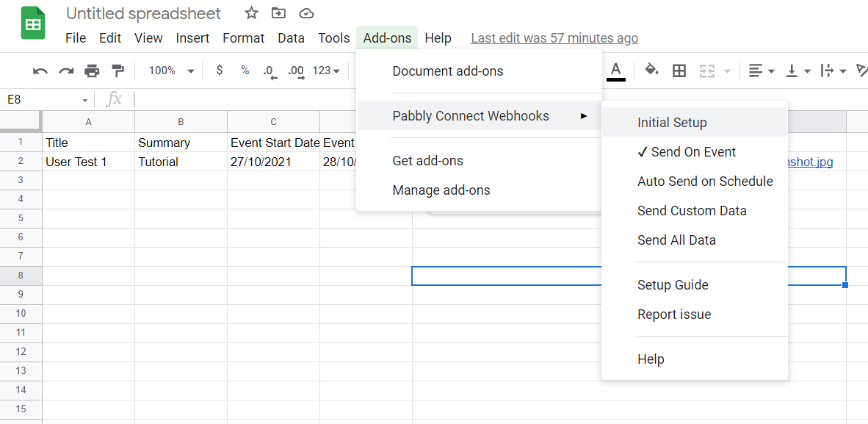The width and height of the screenshot is (868, 424).
Task: Open the View menu
Action: [x=148, y=38]
